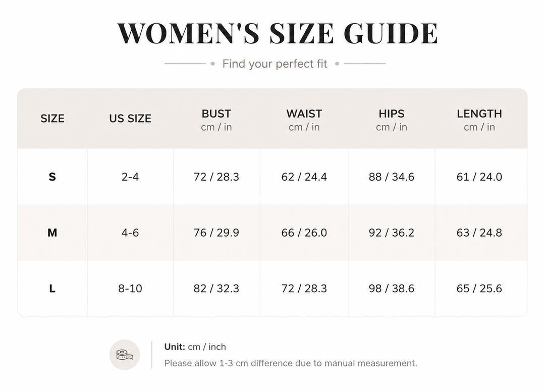
Task: Click the 'Find your perfect fit' subtitle
Action: pyautogui.click(x=275, y=64)
